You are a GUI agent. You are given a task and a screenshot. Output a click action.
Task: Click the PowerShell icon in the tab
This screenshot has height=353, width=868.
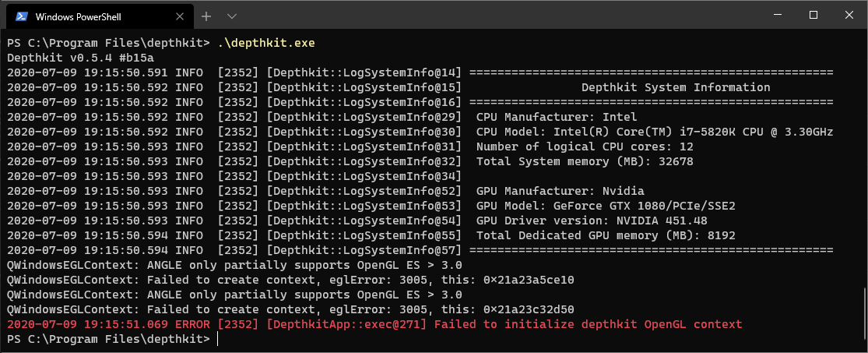(x=21, y=16)
